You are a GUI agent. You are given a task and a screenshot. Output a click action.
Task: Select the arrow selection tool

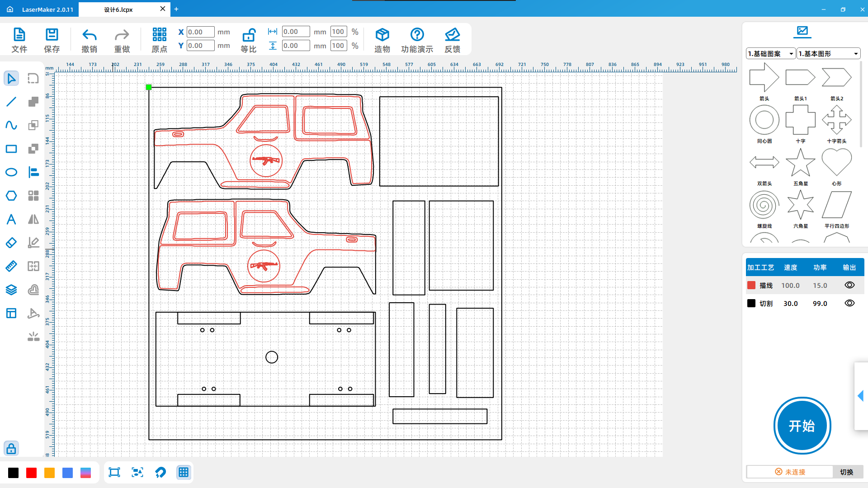(x=11, y=78)
